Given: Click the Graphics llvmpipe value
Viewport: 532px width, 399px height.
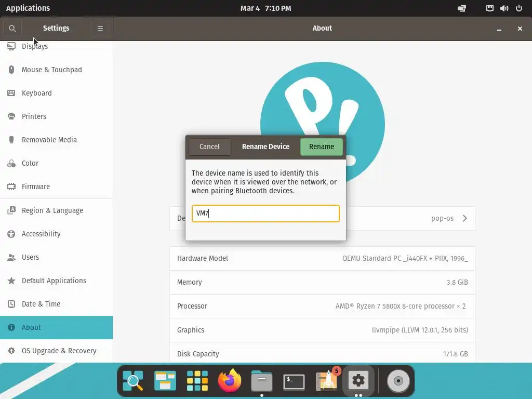Looking at the screenshot, I should [420, 330].
